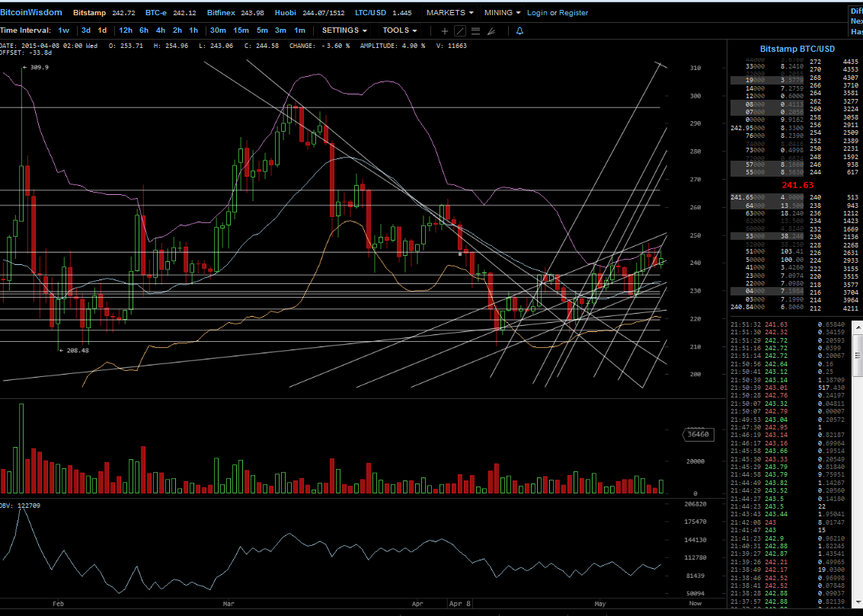Click the Feb label on time axis

[58, 603]
